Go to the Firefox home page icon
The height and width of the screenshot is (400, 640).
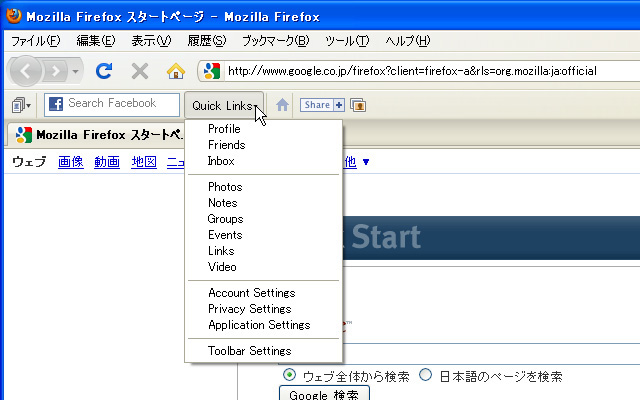176,71
